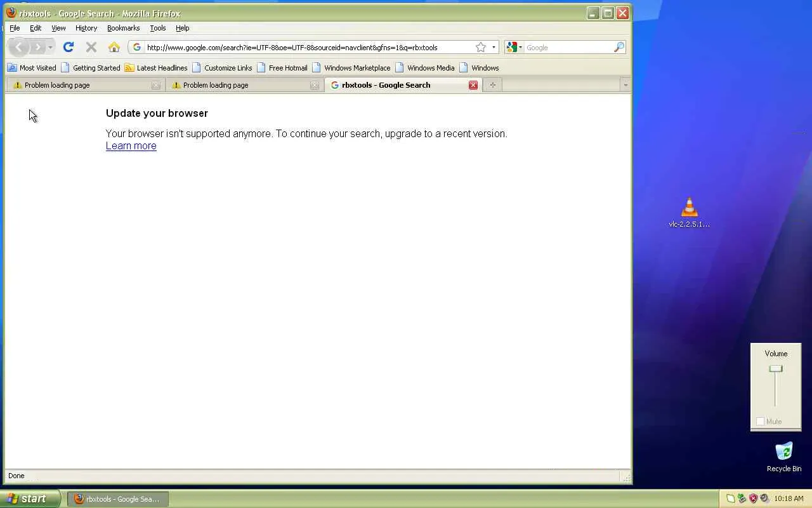Open the Latest Headlines feed bookmark
The image size is (812, 508).
coord(156,68)
